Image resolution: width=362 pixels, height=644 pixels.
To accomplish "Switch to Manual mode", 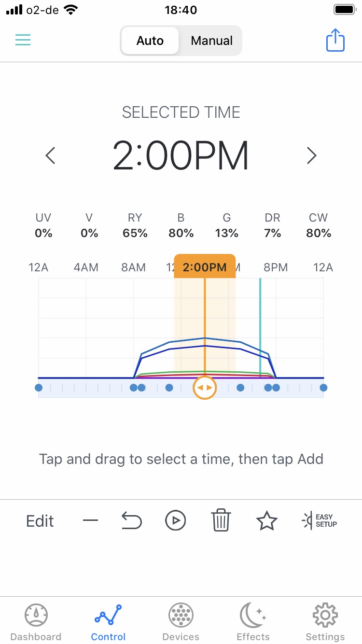I will click(x=211, y=41).
